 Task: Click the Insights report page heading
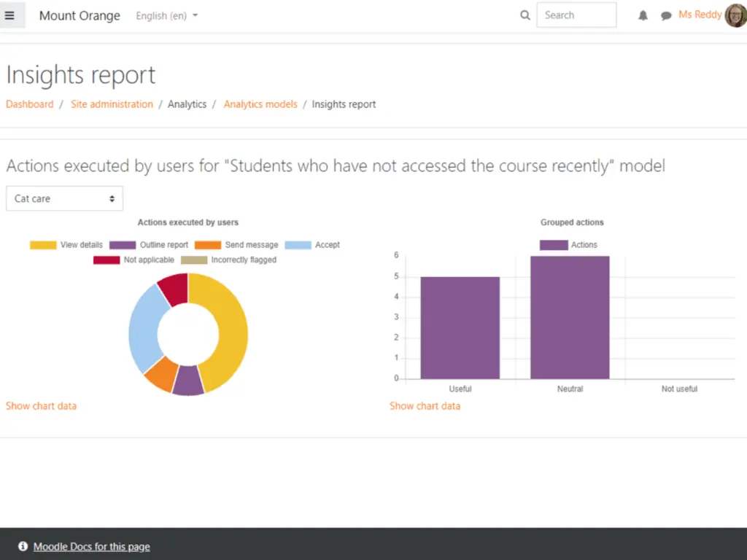point(80,75)
